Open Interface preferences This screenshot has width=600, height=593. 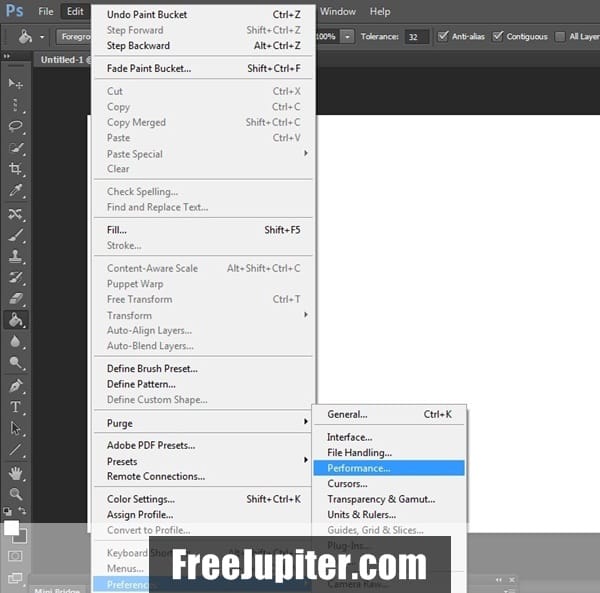(389, 437)
